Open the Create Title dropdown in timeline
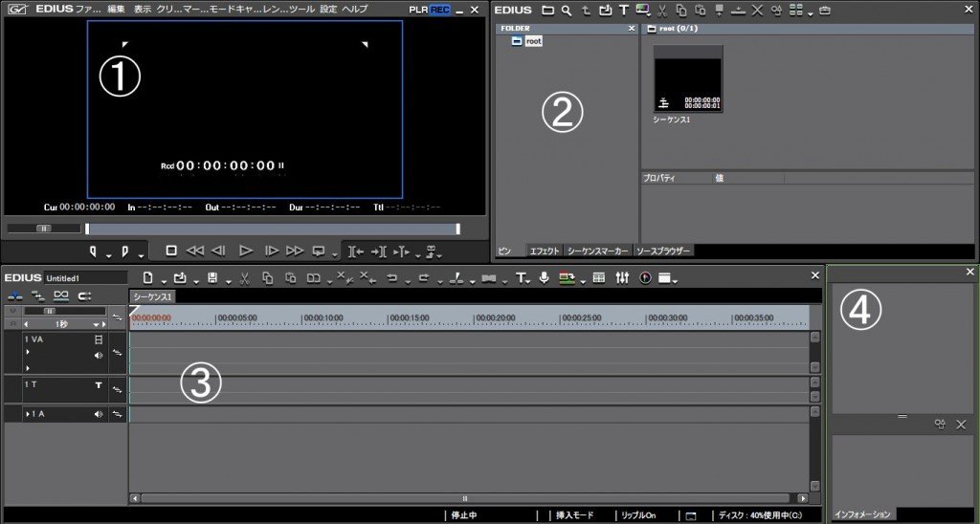The height and width of the screenshot is (524, 980). (528, 282)
